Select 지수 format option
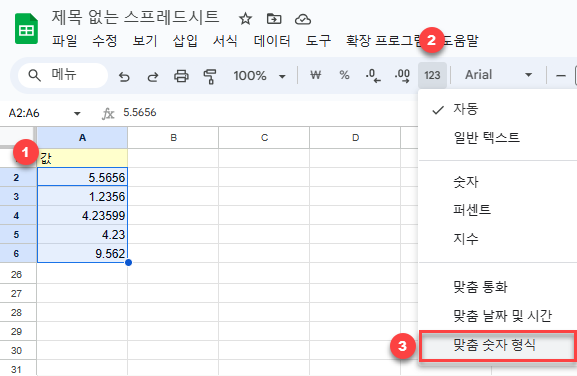Viewport: 577px width, 376px height. tap(498, 239)
